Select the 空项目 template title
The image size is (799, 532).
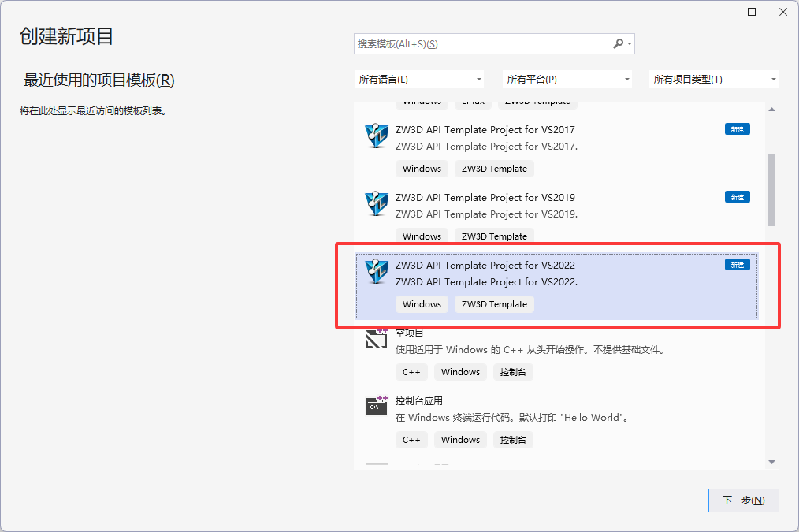[409, 333]
